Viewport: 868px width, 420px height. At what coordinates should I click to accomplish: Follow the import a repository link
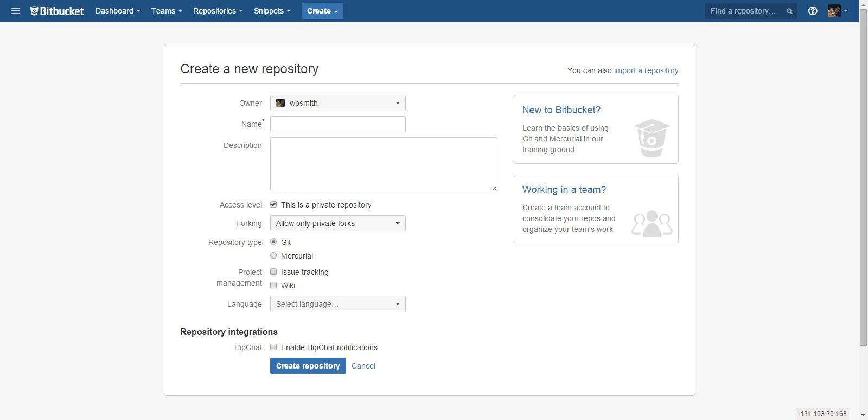click(x=646, y=70)
